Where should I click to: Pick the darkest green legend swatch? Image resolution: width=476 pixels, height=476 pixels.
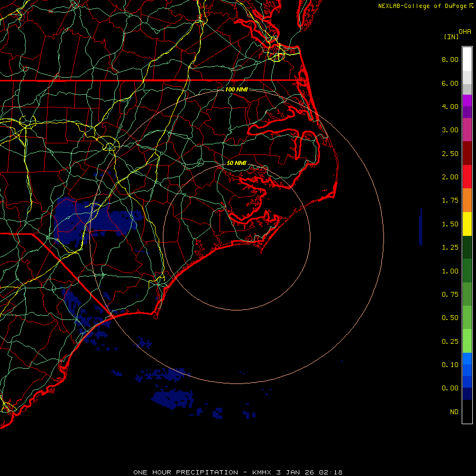click(x=467, y=247)
